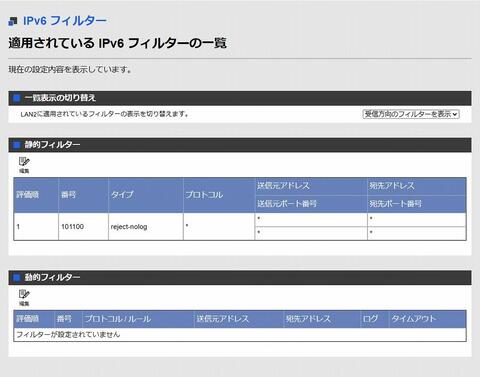
Task: Click the blue square beside 静的フィルター header
Action: pos(17,145)
